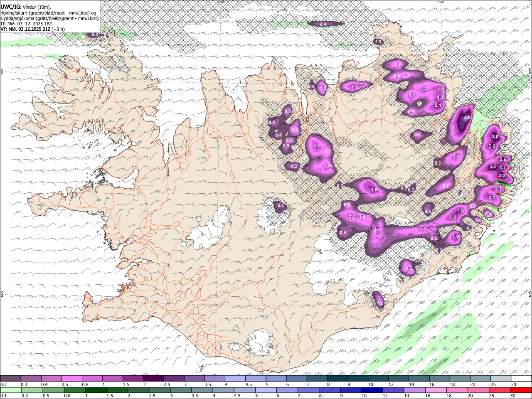Click the 30 label on lower scale
This screenshot has width=532, height=399.
514,396
